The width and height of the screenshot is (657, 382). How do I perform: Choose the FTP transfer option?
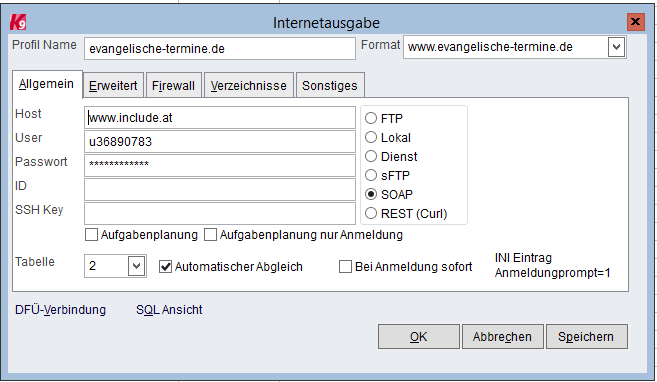(x=371, y=118)
